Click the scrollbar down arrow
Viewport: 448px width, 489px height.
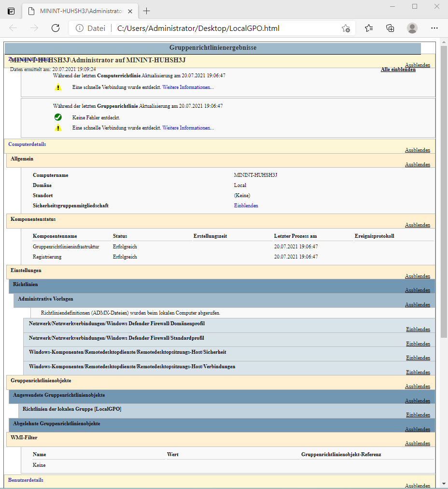(x=444, y=484)
